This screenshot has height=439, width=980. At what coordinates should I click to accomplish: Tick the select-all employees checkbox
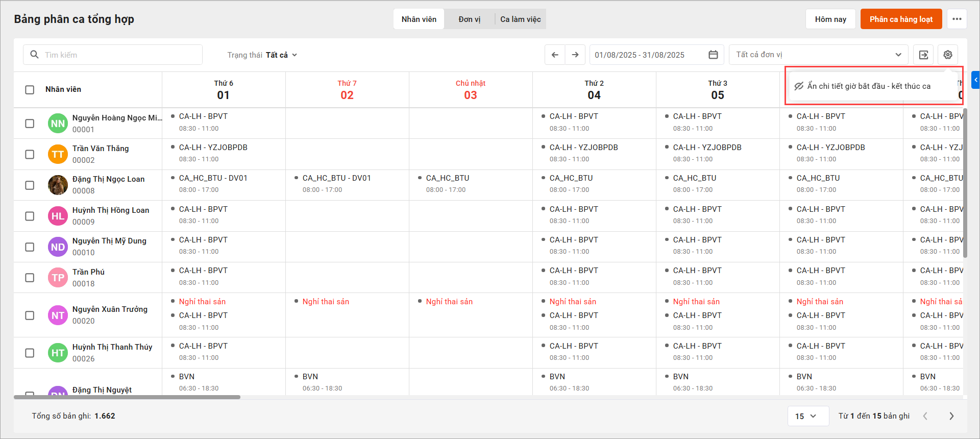[x=30, y=90]
